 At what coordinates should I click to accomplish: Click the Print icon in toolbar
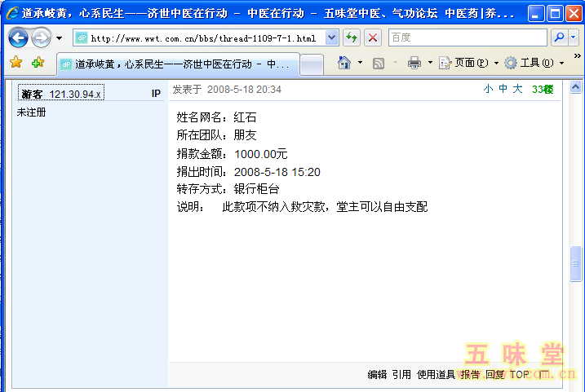tap(414, 63)
